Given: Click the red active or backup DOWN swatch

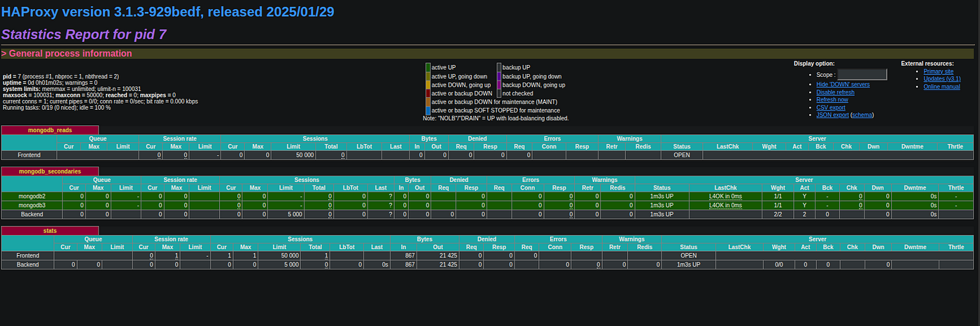Looking at the screenshot, I should [x=428, y=93].
